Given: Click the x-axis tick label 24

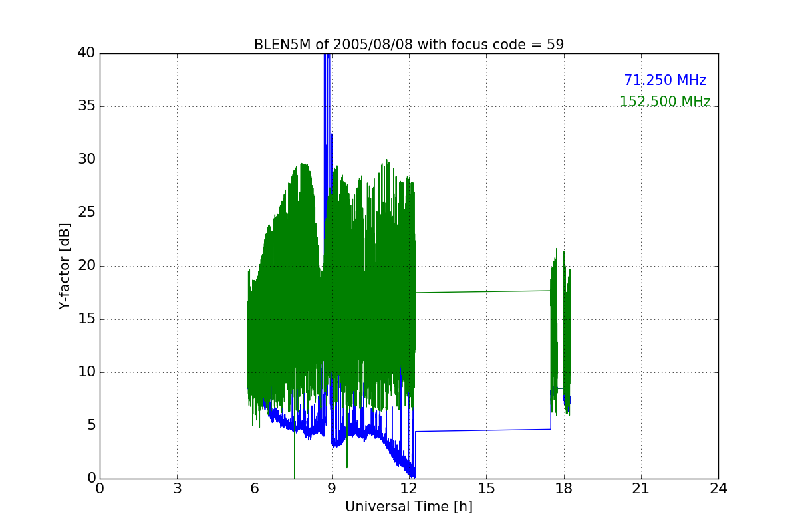Looking at the screenshot, I should click(718, 488).
